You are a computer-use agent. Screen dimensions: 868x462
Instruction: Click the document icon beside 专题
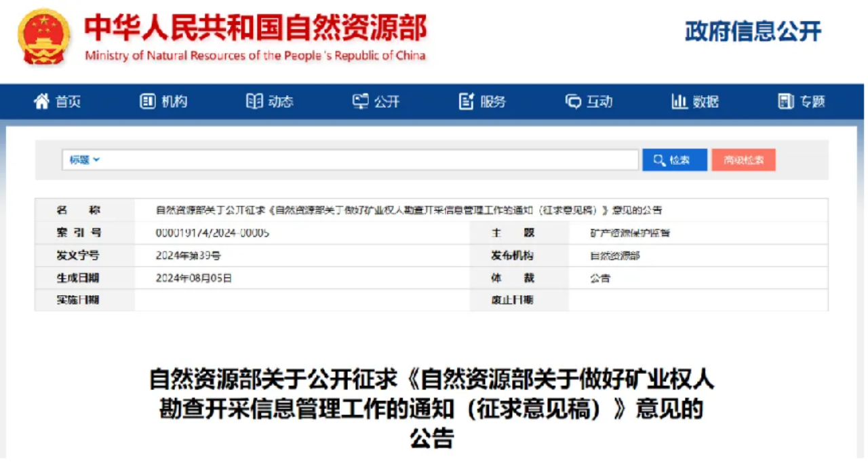point(785,102)
